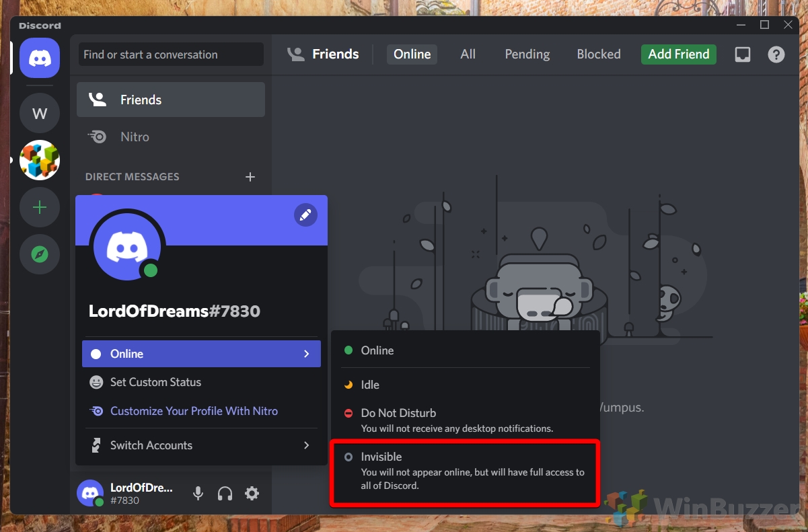Screen dimensions: 808x532
Task: Click the profile avatar in the popout
Action: [x=128, y=248]
